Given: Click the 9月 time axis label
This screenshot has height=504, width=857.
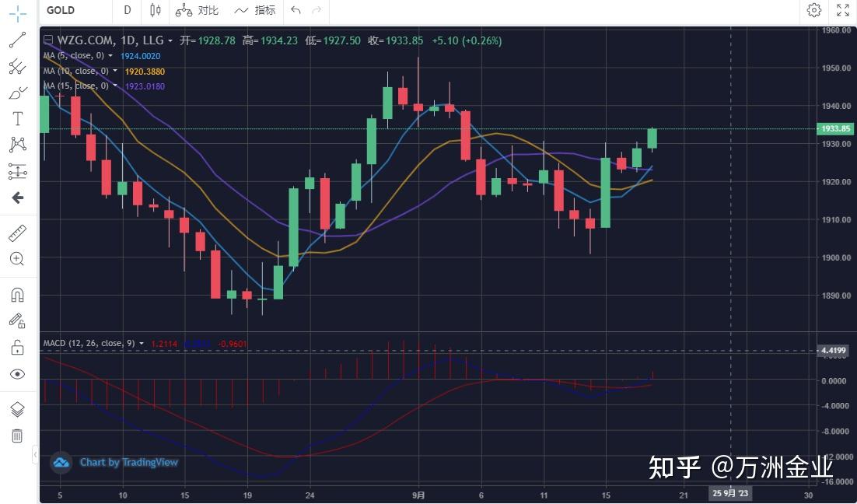Looking at the screenshot, I should point(418,494).
